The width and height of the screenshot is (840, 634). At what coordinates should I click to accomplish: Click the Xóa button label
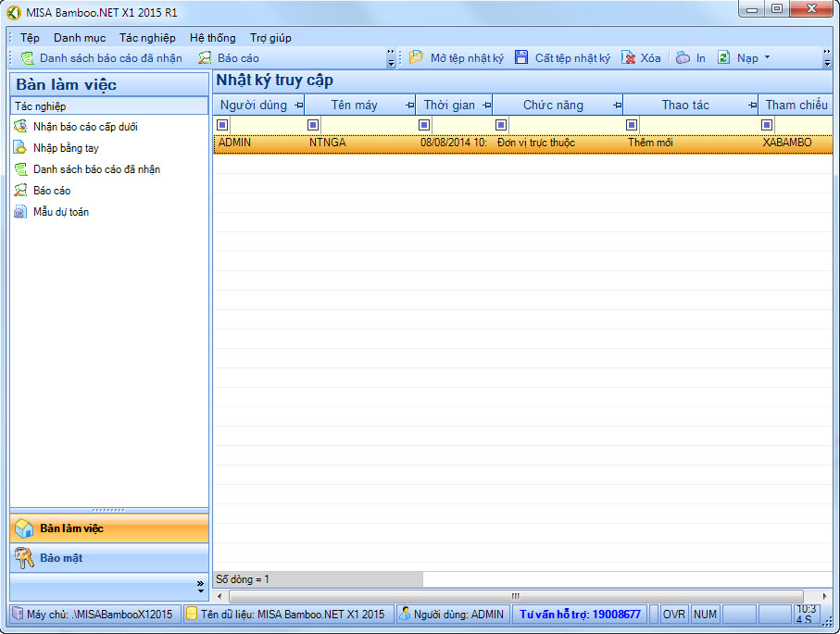click(x=650, y=57)
